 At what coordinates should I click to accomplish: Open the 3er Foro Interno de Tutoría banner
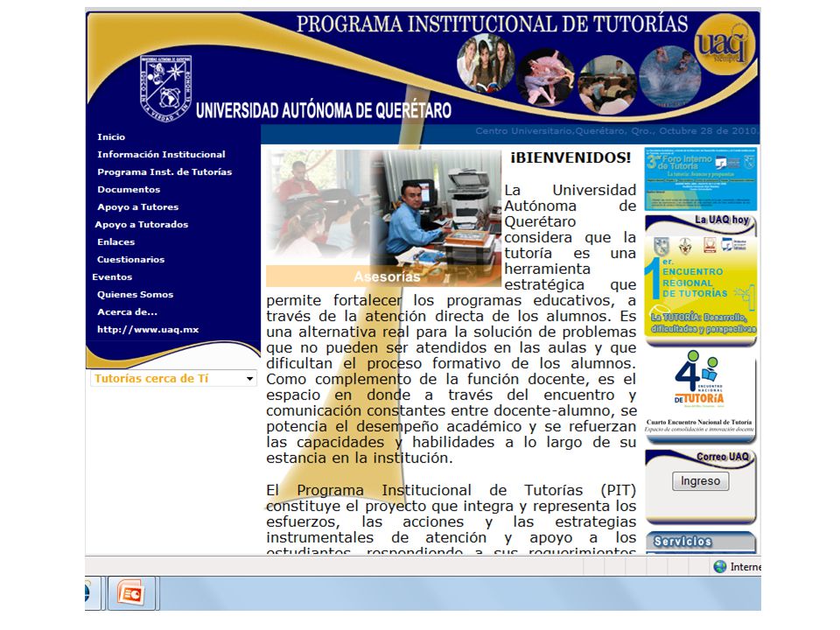pos(701,178)
